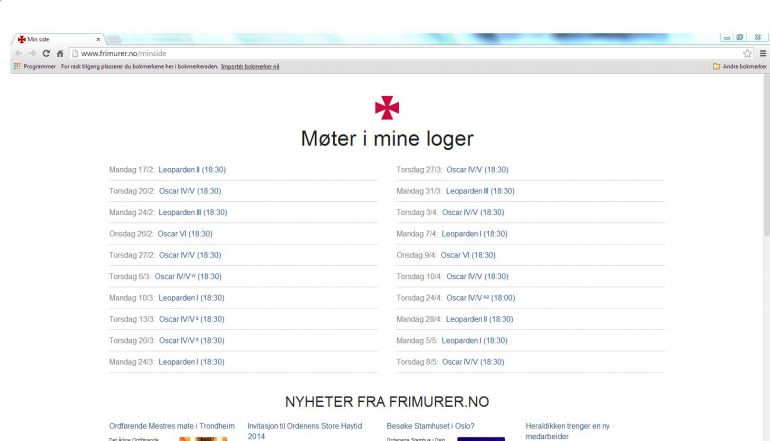Open Leoparden I meeting on Mandag 24/3
This screenshot has width=770, height=441.
coord(192,362)
